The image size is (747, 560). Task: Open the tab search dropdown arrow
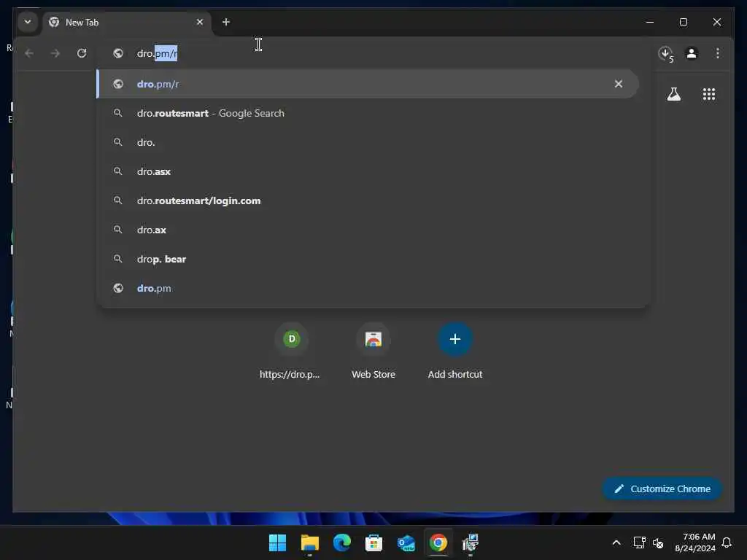point(28,22)
